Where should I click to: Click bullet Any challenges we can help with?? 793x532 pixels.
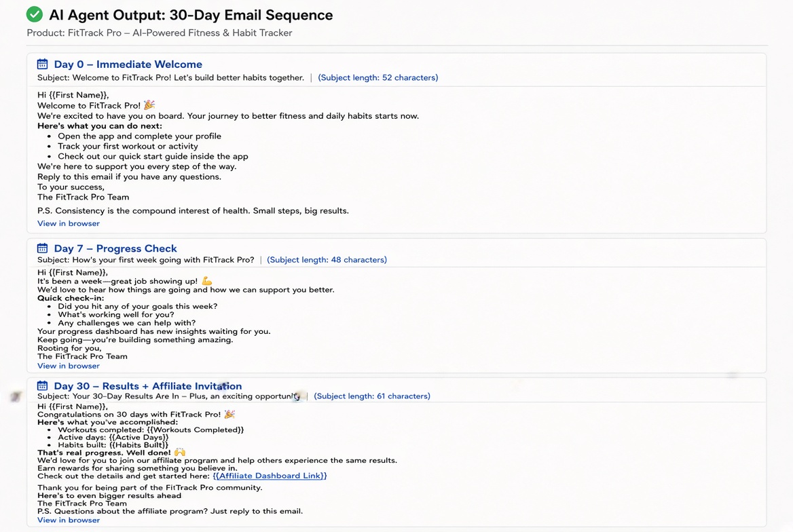(x=126, y=322)
